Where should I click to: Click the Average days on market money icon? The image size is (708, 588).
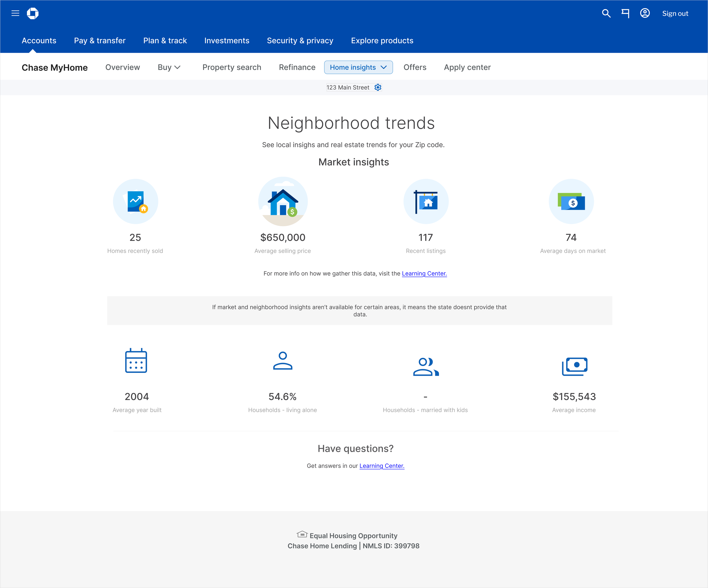tap(571, 202)
